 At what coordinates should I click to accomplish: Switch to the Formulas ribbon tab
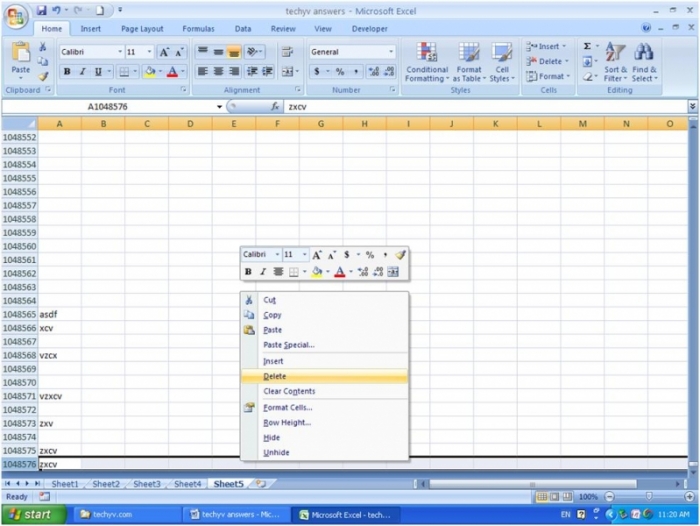pos(198,29)
